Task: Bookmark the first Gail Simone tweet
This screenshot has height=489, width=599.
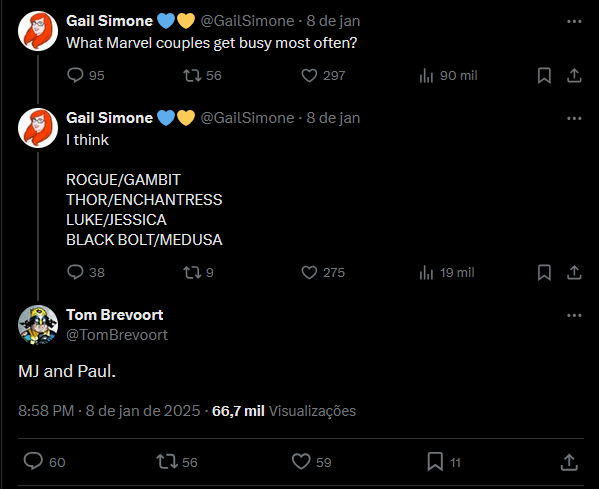Action: pyautogui.click(x=544, y=75)
